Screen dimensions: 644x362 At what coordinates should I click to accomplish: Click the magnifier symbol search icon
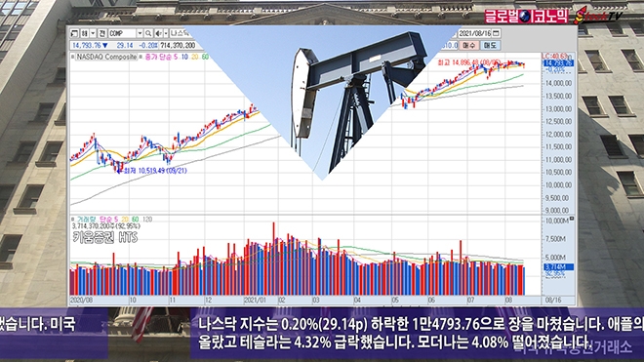click(148, 33)
